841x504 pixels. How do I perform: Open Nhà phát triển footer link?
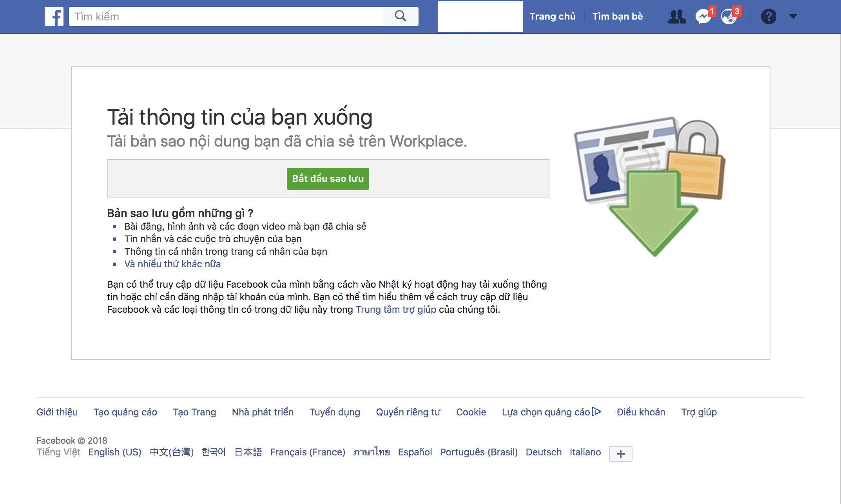tap(263, 412)
